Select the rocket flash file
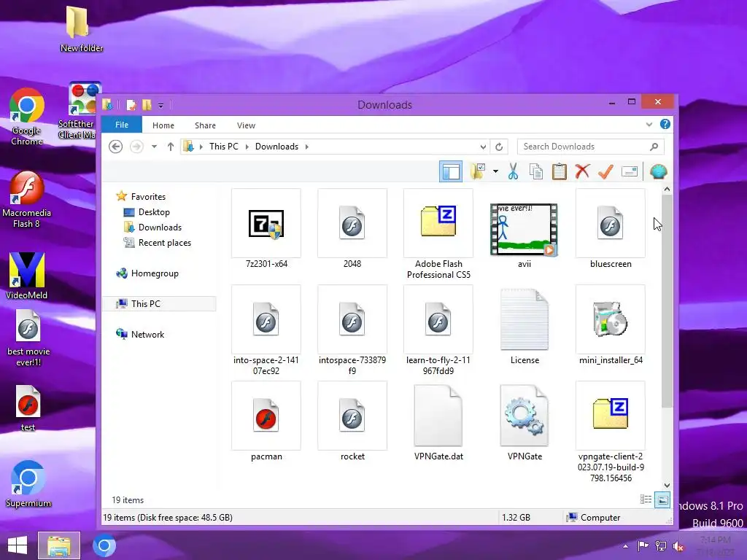This screenshot has height=560, width=747. (352, 421)
